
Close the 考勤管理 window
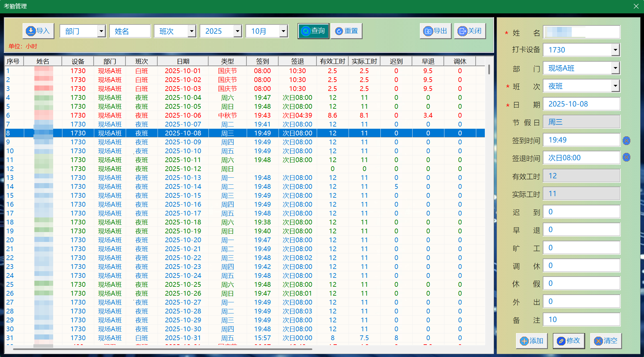click(x=636, y=6)
